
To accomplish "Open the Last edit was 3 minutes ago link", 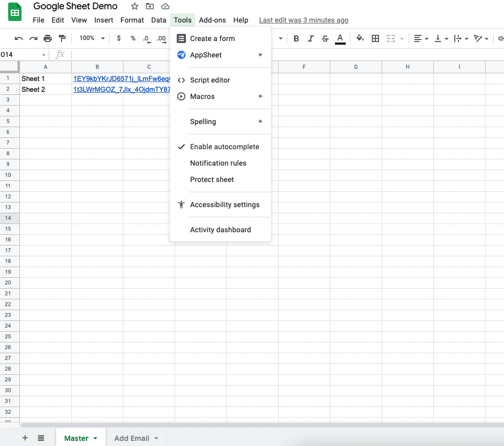I will tap(304, 20).
